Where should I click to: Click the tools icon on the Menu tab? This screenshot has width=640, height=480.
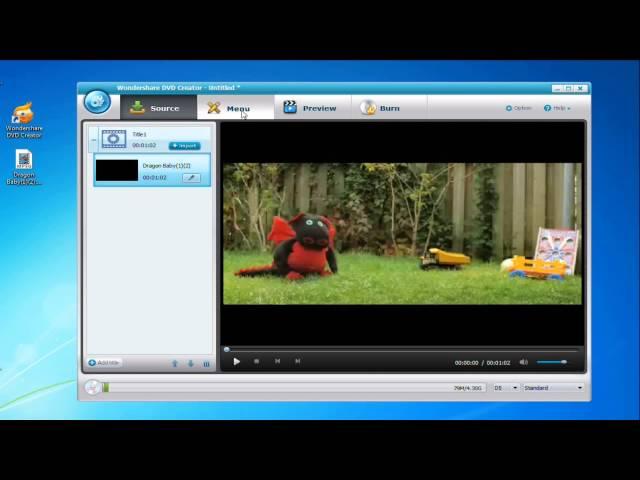(x=213, y=108)
